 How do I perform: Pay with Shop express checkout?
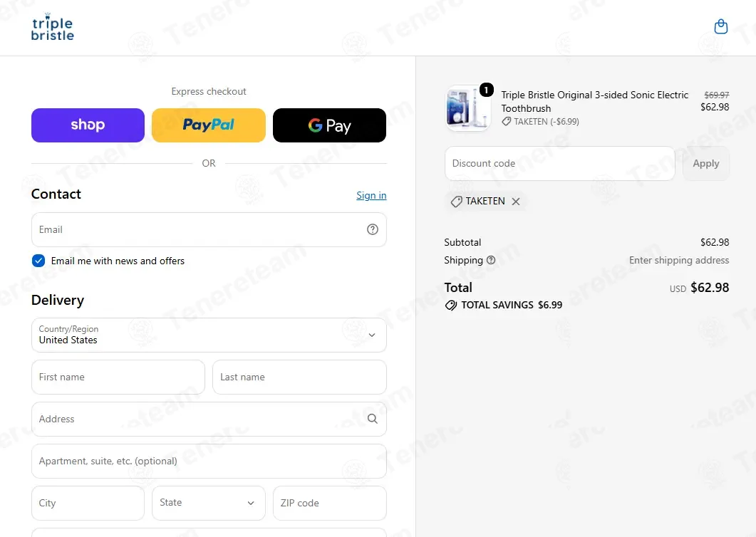[x=88, y=125]
